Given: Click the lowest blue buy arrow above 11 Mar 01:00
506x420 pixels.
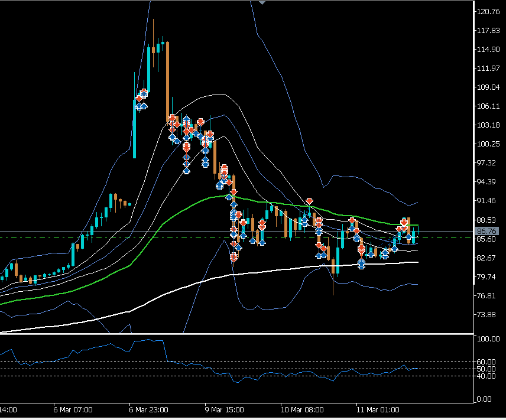Looking at the screenshot, I should click(361, 265).
